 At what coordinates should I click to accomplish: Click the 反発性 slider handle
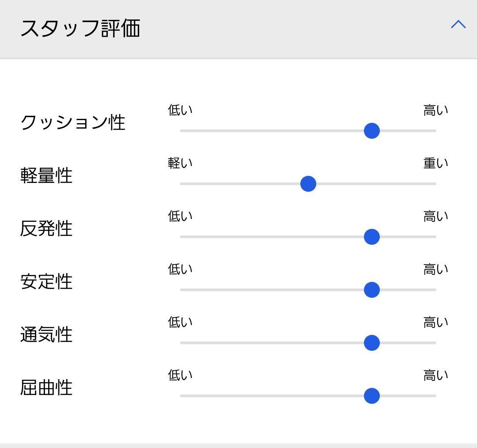(x=371, y=237)
